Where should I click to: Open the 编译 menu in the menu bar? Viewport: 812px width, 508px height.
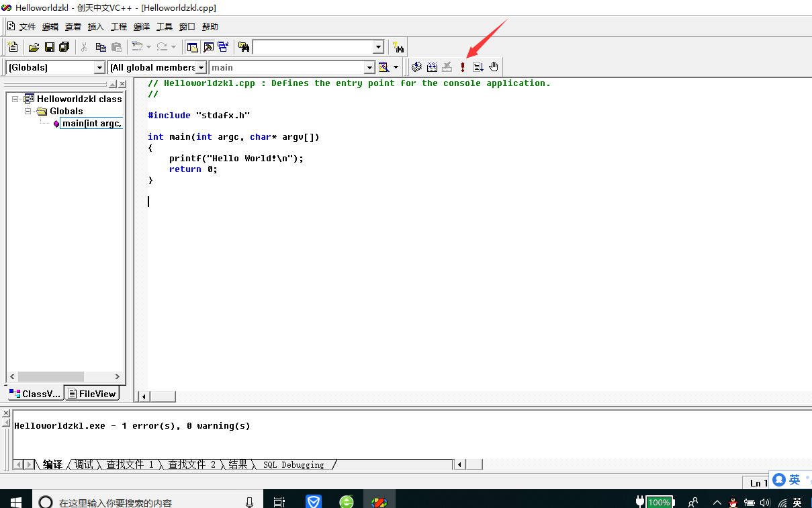[x=142, y=27]
